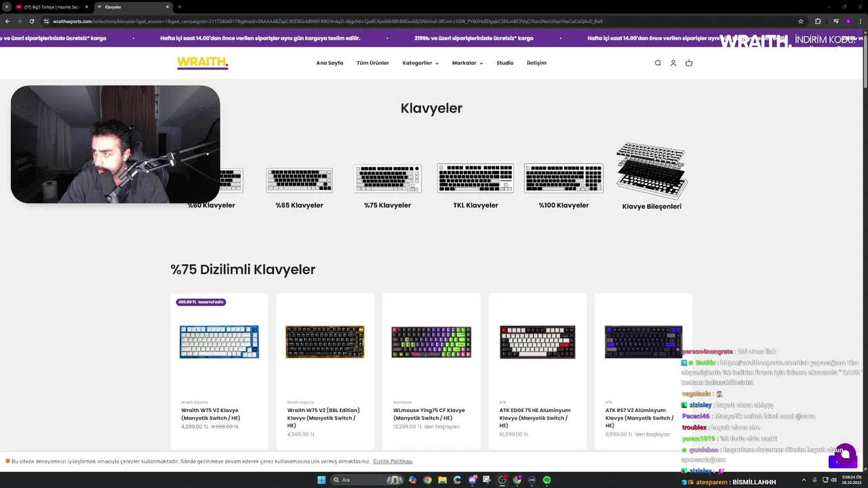This screenshot has height=488, width=868.
Task: Open the account profile icon
Action: pos(673,63)
